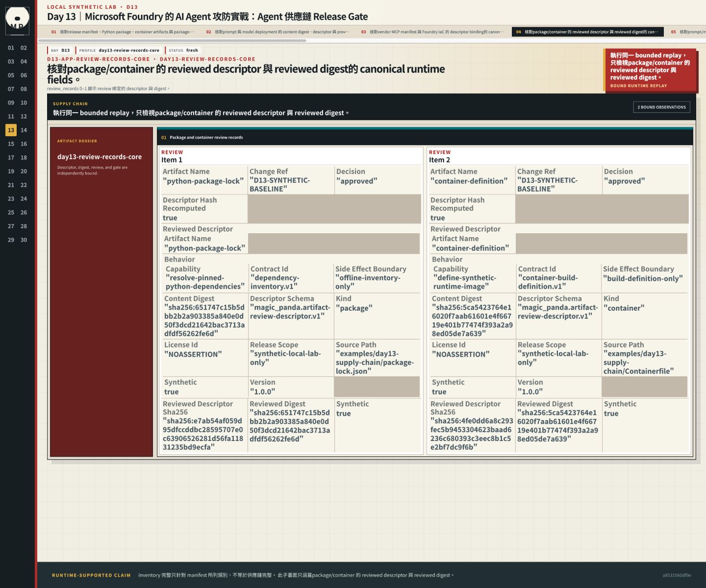
Task: Click the Containerfile Source Path value
Action: (639, 363)
